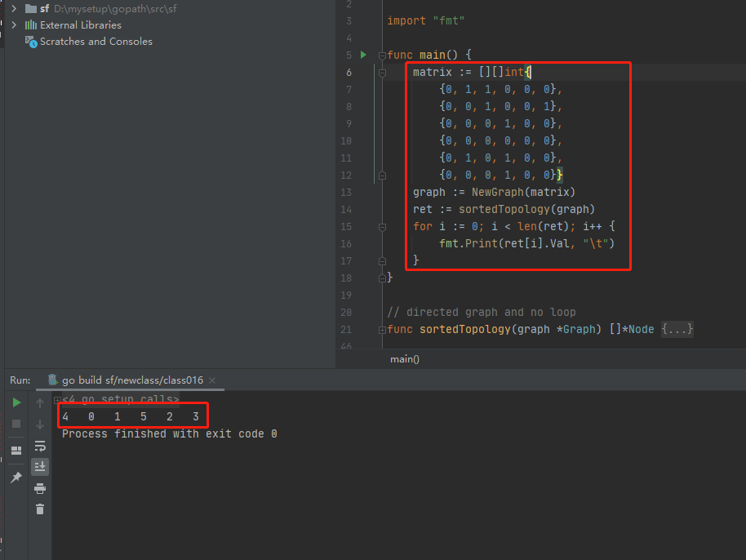
Task: Click the import "fmt" line
Action: (x=426, y=21)
